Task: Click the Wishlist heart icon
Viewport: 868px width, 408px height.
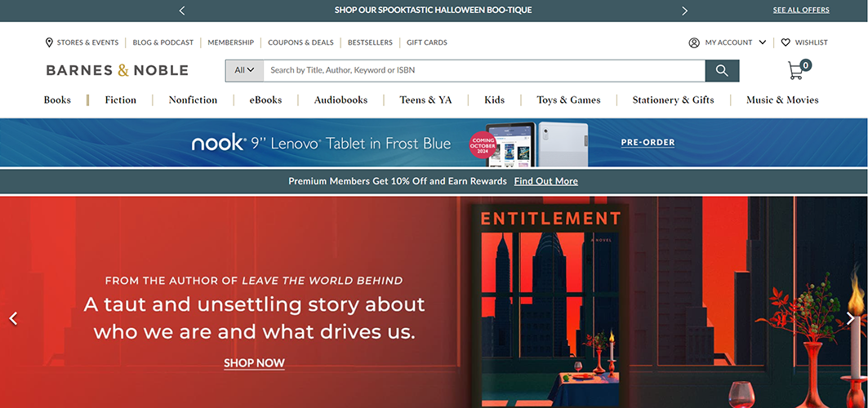Action: point(786,42)
